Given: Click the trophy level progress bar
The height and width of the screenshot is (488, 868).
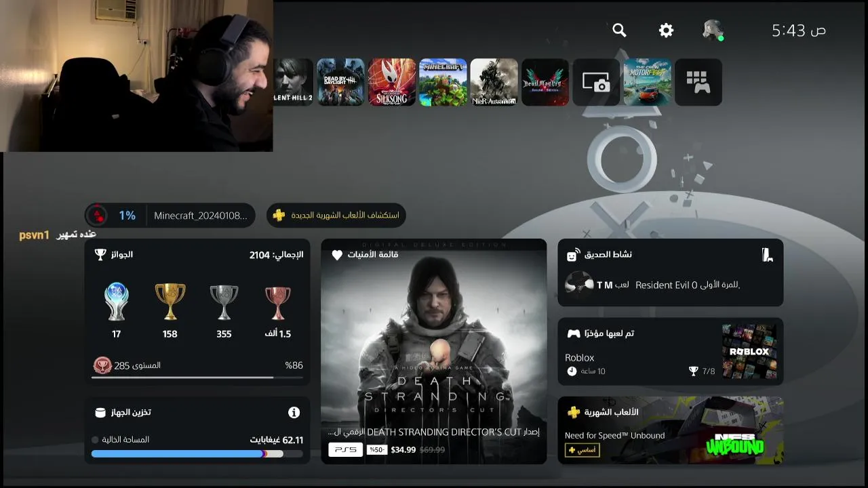Looking at the screenshot, I should 197,378.
